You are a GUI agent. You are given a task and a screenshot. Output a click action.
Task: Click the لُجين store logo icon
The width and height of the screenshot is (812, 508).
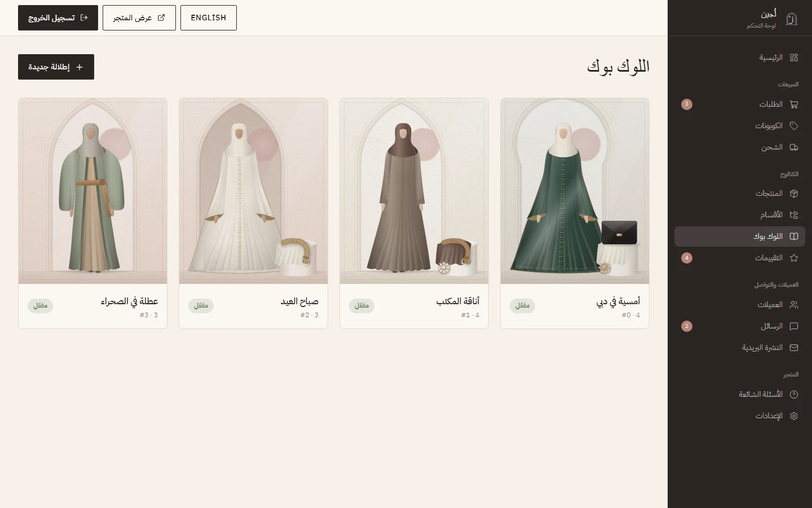[x=792, y=19]
